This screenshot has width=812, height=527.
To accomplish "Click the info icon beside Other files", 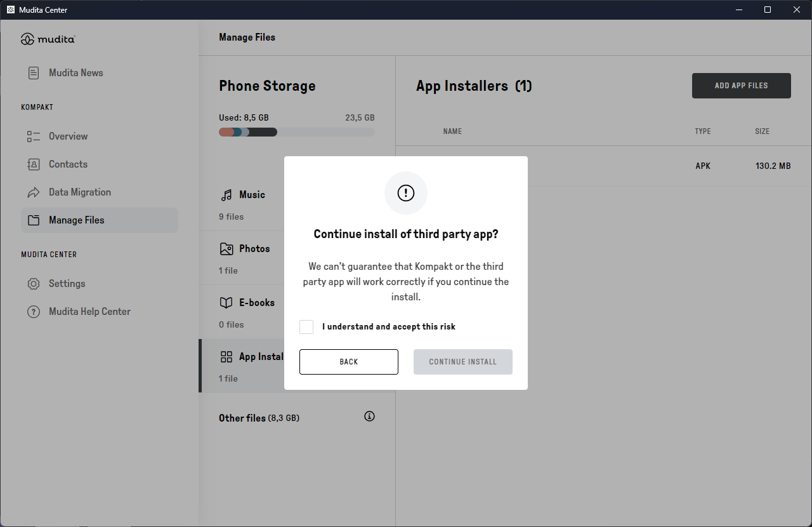I will click(370, 417).
